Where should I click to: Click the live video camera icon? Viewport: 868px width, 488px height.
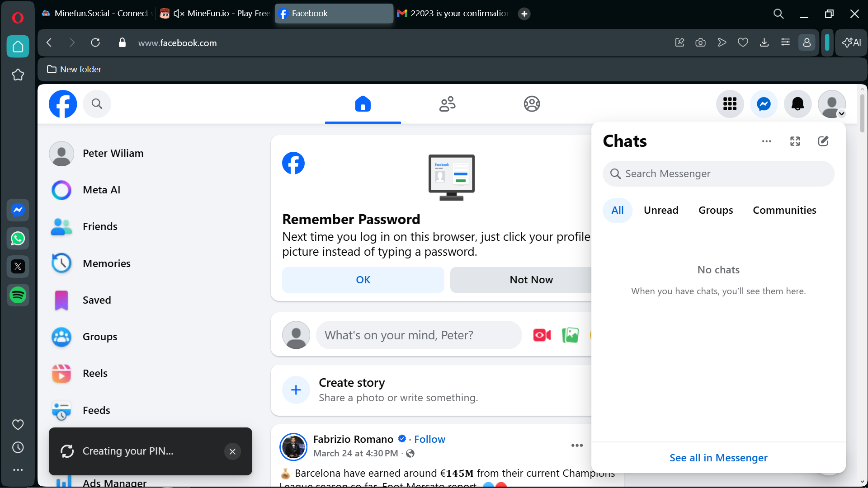point(542,335)
